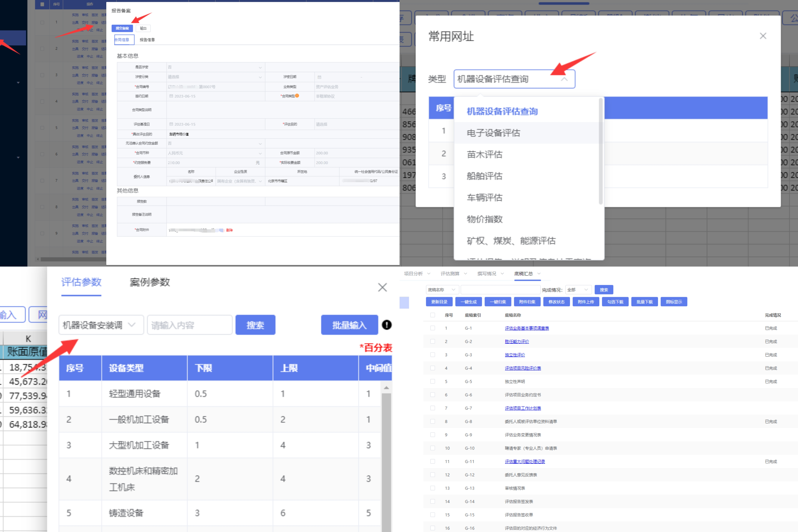Viewport: 798px width, 532px height.
Task: Open the 评估业务基本事项调查表 link
Action: click(527, 328)
